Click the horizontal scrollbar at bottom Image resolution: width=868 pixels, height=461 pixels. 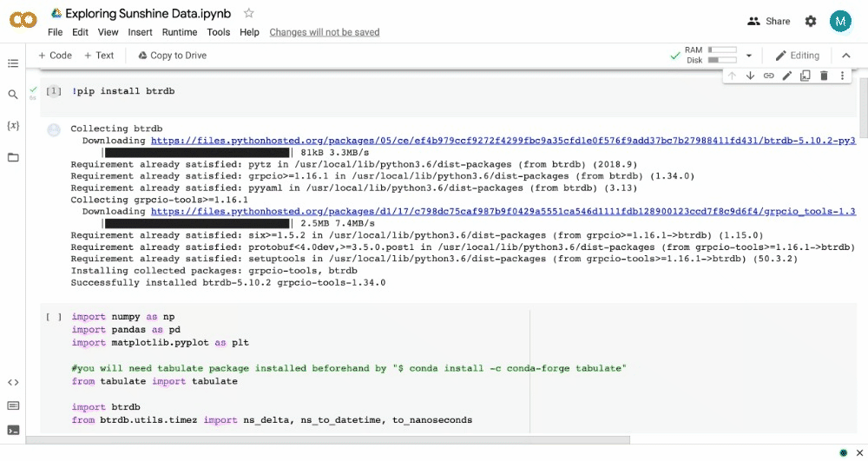tap(328, 440)
